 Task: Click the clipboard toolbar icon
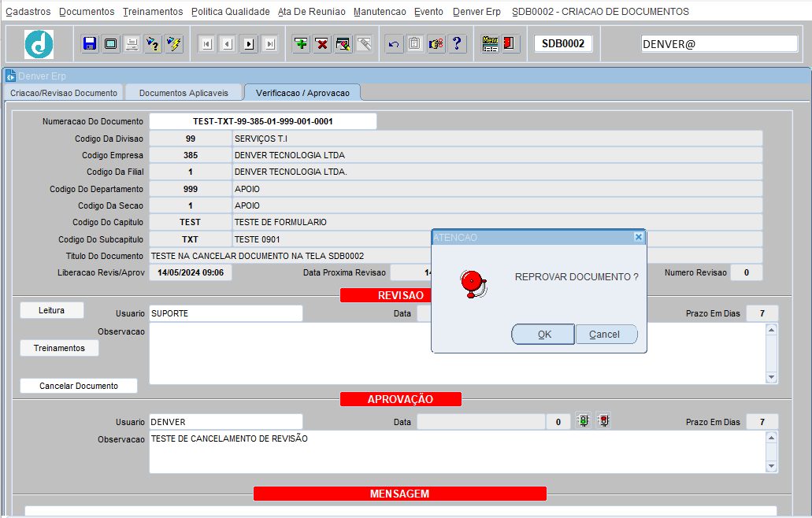415,44
